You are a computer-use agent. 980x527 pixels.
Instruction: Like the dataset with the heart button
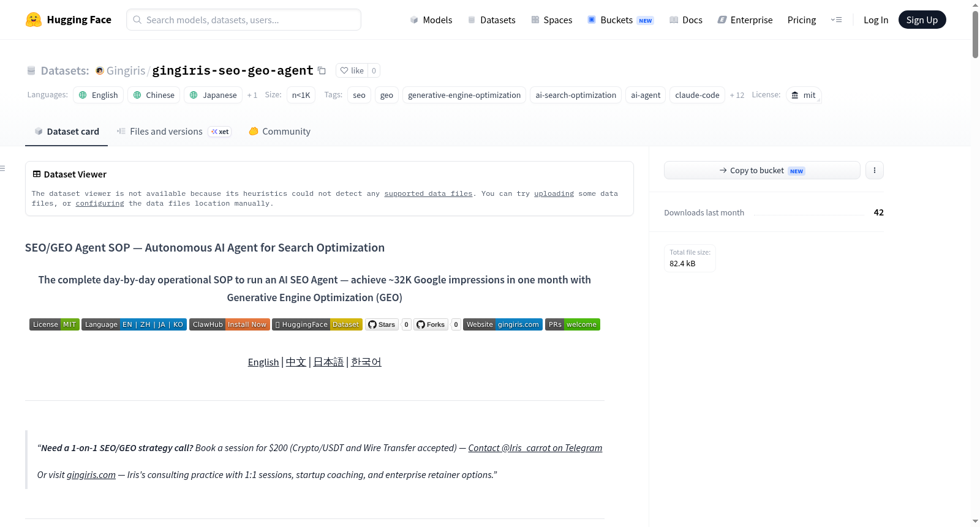352,70
